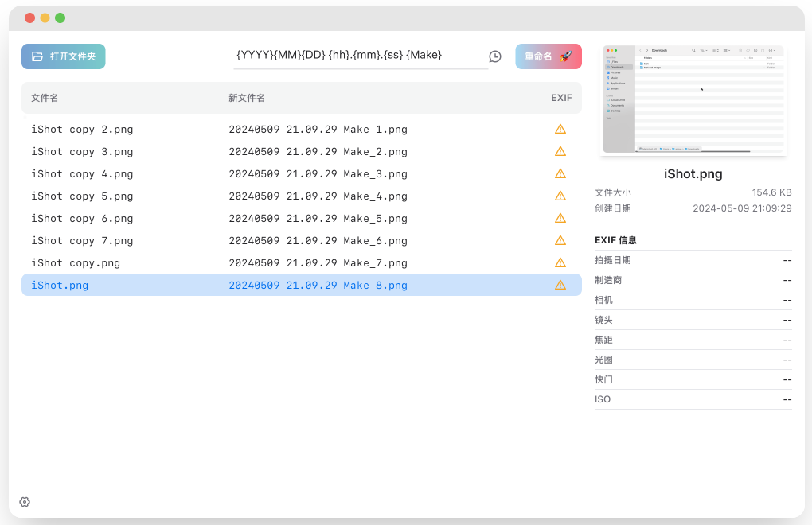Click the iShot.png preview thumbnail
The width and height of the screenshot is (812, 525).
(693, 100)
